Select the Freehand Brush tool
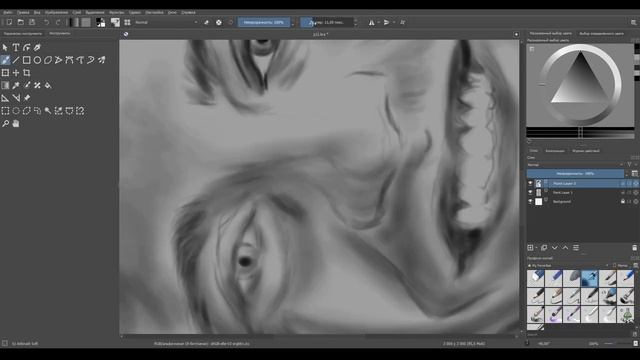This screenshot has height=360, width=640. point(5,60)
